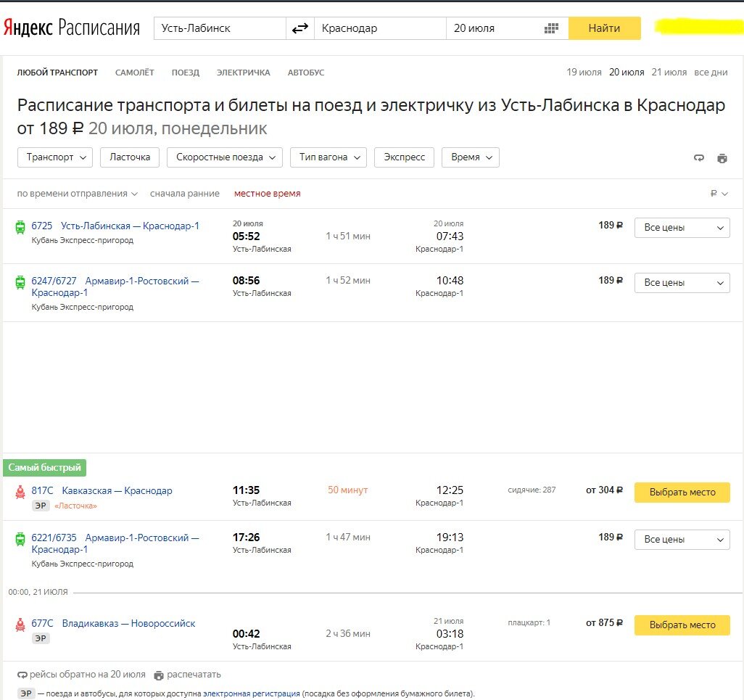Click green train icon for route 6725
This screenshot has height=700, width=744.
20,227
